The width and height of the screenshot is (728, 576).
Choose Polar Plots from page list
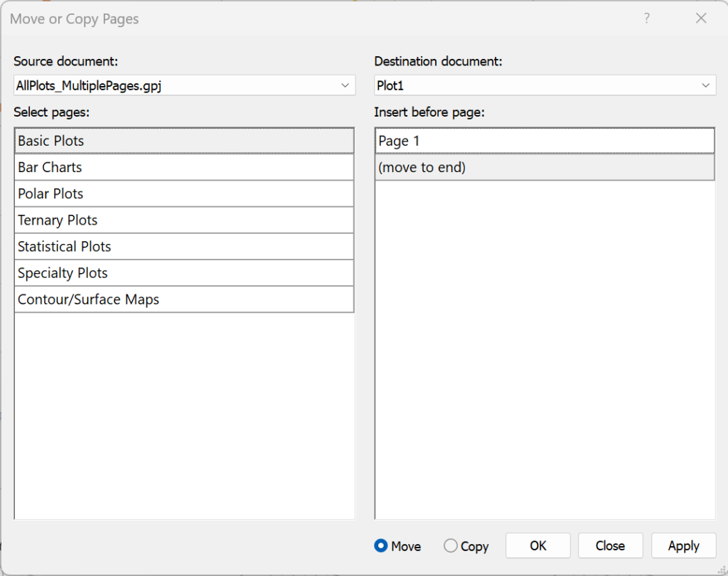[x=183, y=193]
